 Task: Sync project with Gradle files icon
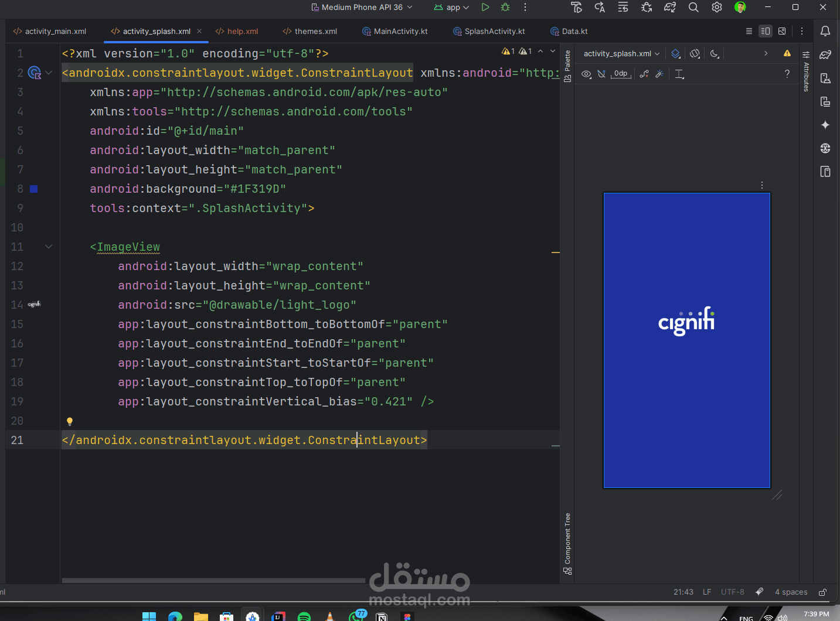670,7
